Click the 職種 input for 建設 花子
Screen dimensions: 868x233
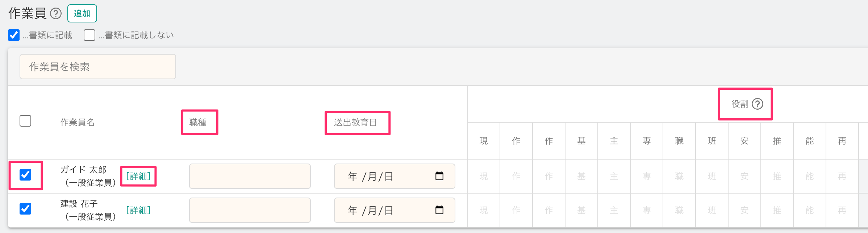click(x=250, y=210)
